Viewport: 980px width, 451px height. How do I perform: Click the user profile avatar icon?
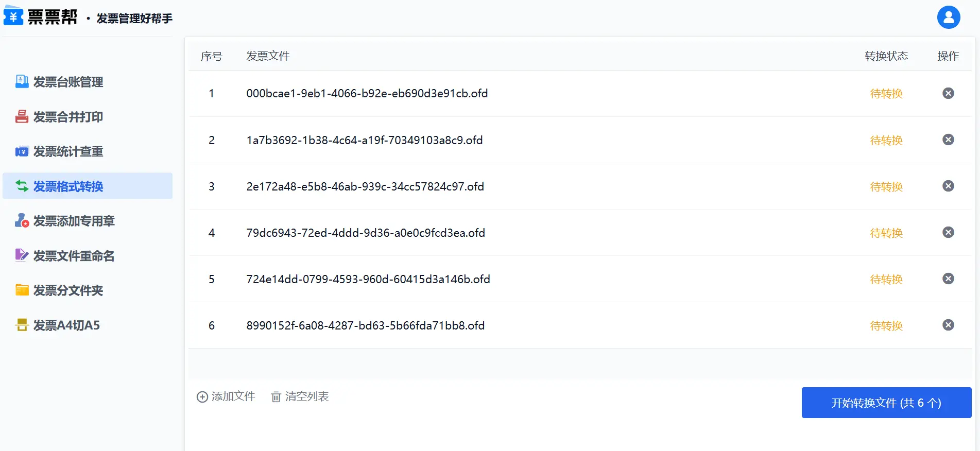(948, 18)
